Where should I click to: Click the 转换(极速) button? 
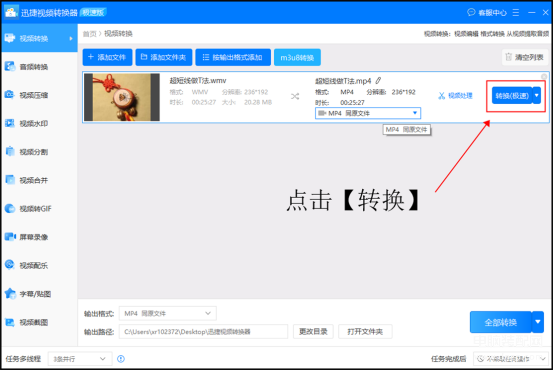click(512, 96)
